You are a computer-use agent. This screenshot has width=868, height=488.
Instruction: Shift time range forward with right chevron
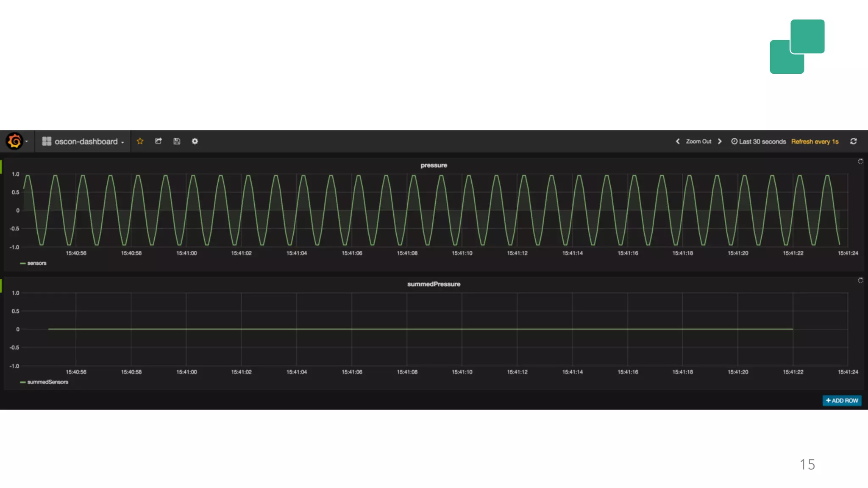coord(720,141)
